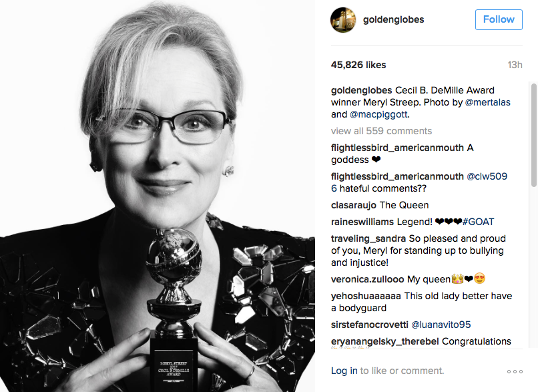Click the Log in link
This screenshot has height=392, width=538.
point(344,371)
